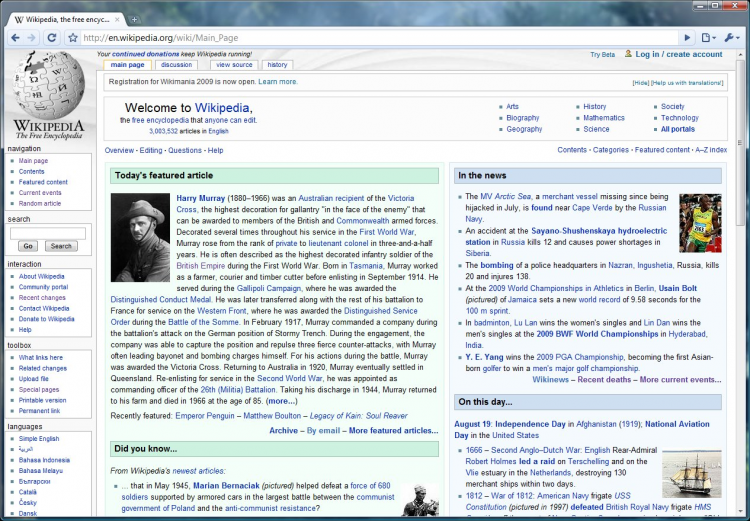Viewport: 750px width, 521px height.
Task: Select the Wikipedia browser tab
Action: pos(67,20)
